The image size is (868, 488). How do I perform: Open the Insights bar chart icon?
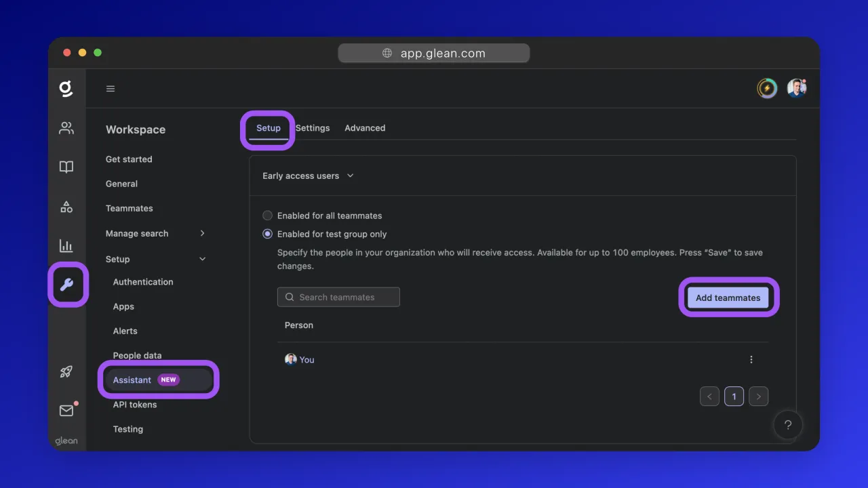tap(66, 246)
